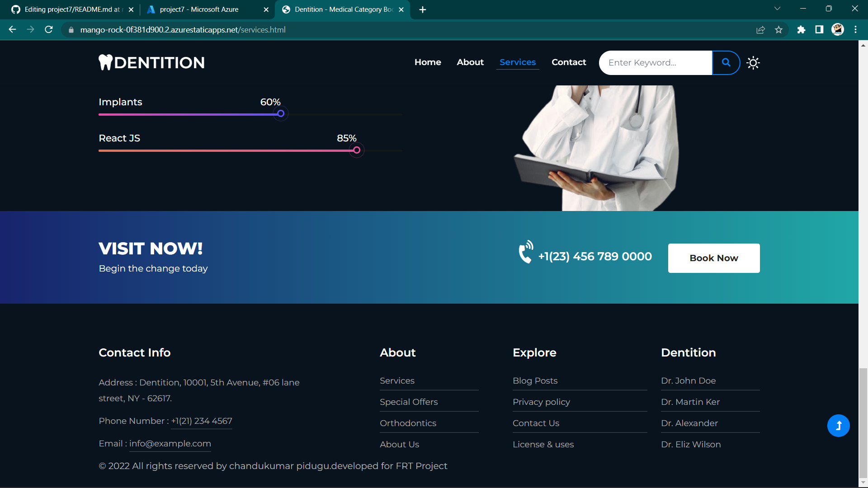The height and width of the screenshot is (488, 868).
Task: Select Contact in the navigation menu
Action: (x=569, y=62)
